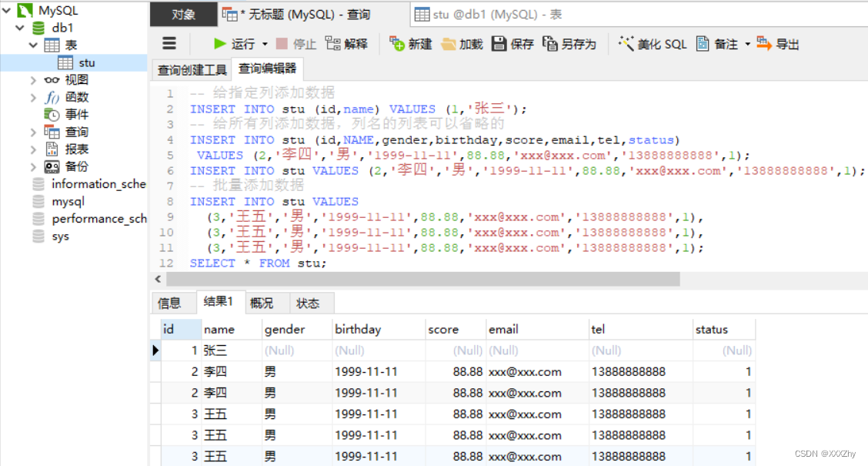Export results with 导出
The height and width of the screenshot is (466, 868).
coord(778,44)
